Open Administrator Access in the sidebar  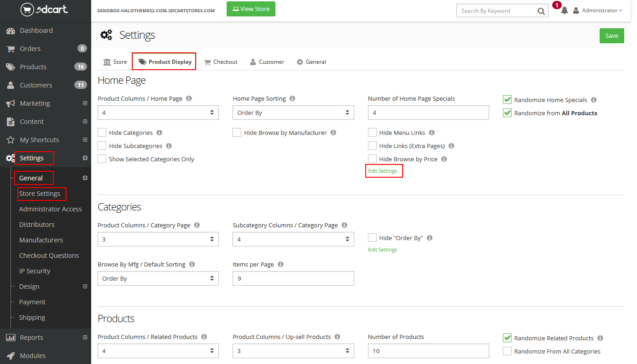coord(50,209)
